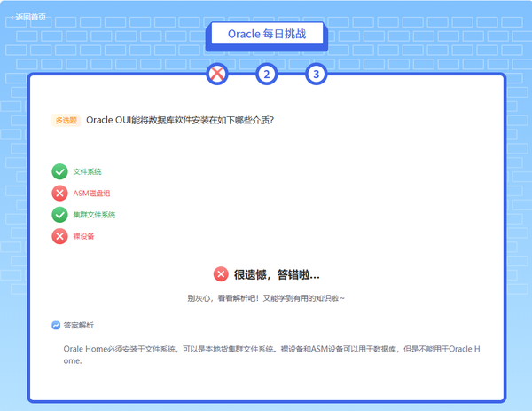Click the question text about Oracle OUI
The height and width of the screenshot is (411, 532).
coord(180,120)
